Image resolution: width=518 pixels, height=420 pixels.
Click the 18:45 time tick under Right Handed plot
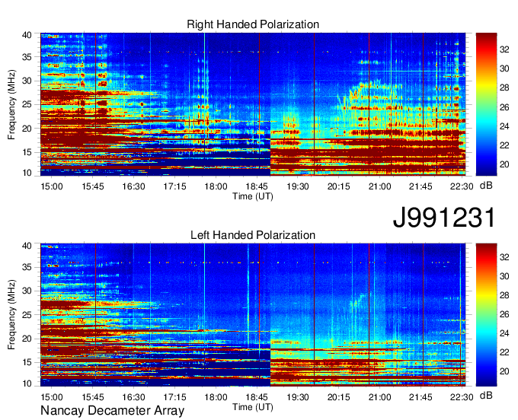tap(257, 186)
